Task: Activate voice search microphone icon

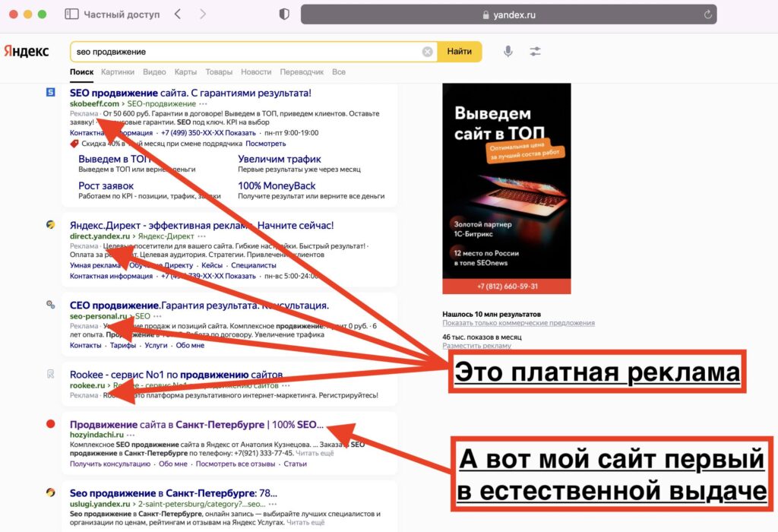Action: pos(508,51)
